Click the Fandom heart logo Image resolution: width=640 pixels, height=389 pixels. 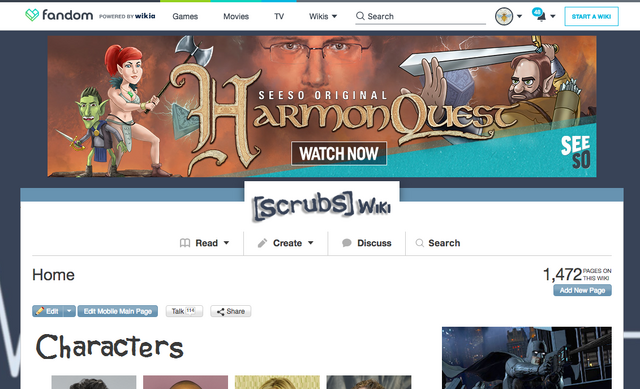32,16
